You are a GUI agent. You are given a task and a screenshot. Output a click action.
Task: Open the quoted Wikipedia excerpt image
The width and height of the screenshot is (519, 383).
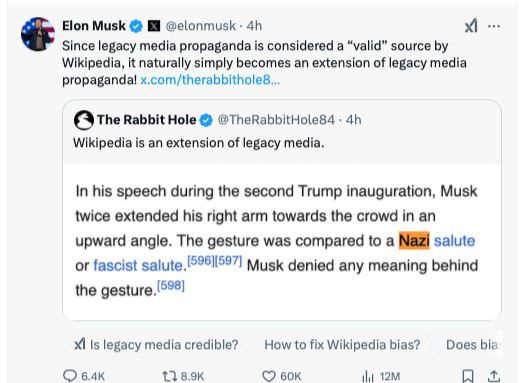pos(282,241)
